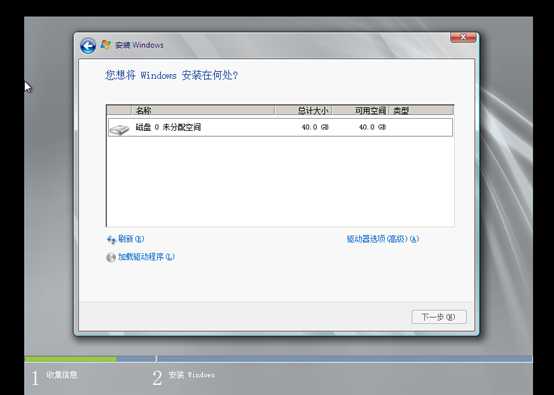Click the 可用空间 column header
The image size is (554, 395).
coord(360,110)
